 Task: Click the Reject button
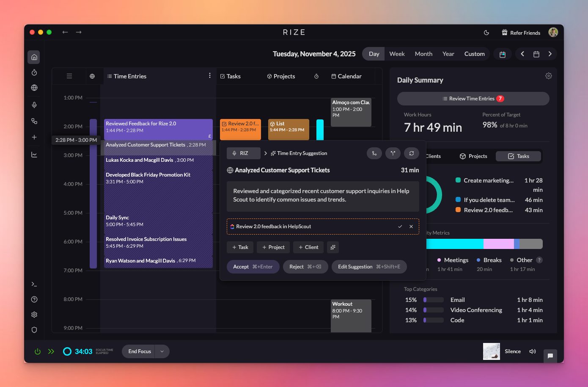click(305, 267)
